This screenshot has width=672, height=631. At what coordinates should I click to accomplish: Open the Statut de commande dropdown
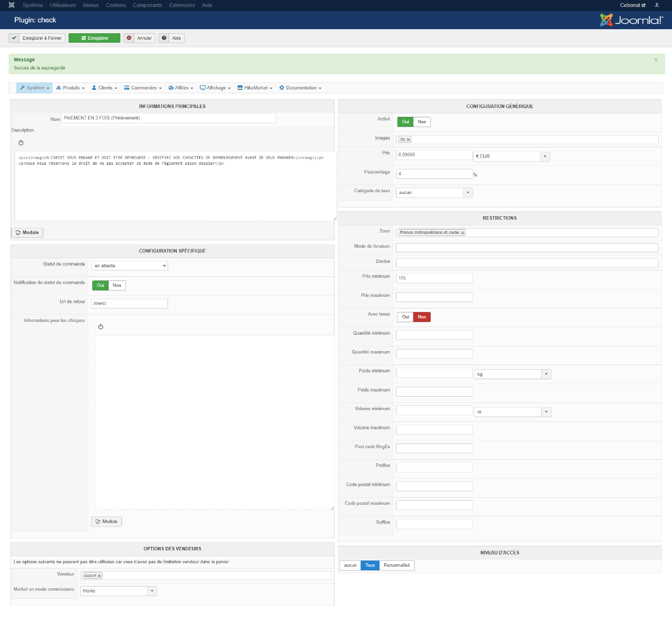pyautogui.click(x=130, y=266)
